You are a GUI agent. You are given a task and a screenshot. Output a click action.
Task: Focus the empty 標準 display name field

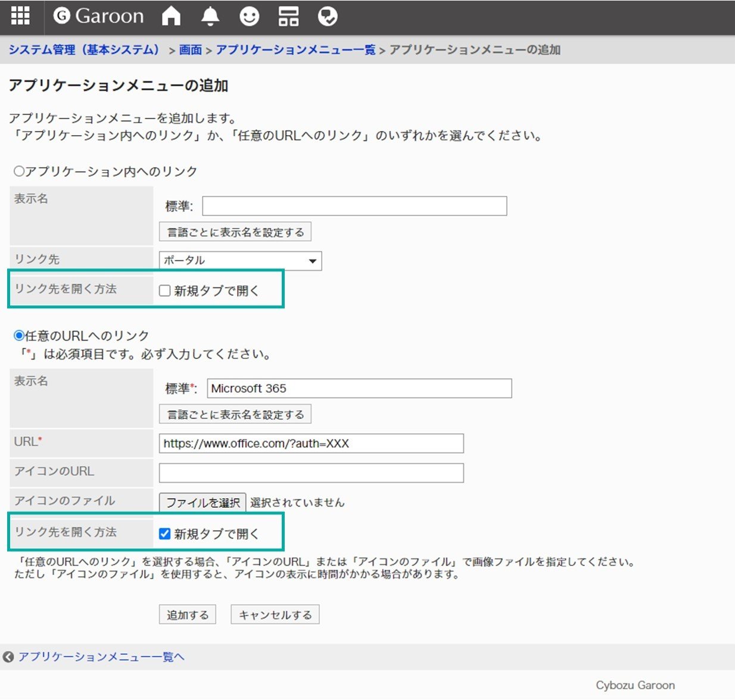pos(354,206)
